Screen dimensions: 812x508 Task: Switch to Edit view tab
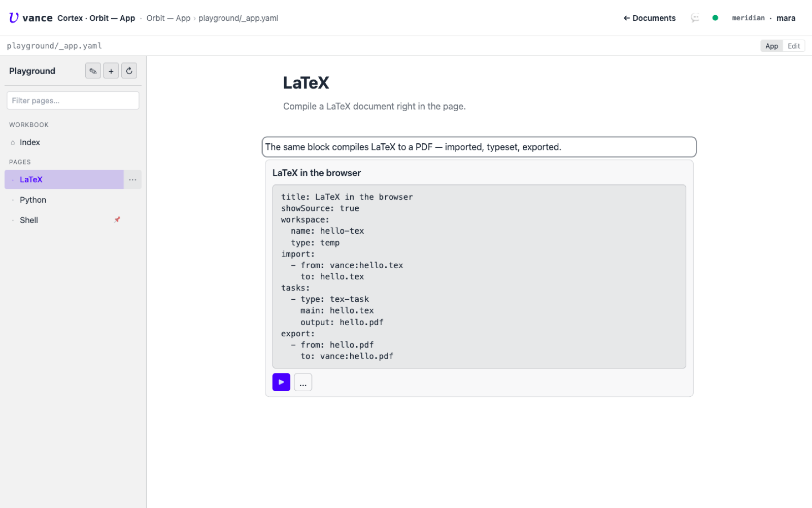794,46
